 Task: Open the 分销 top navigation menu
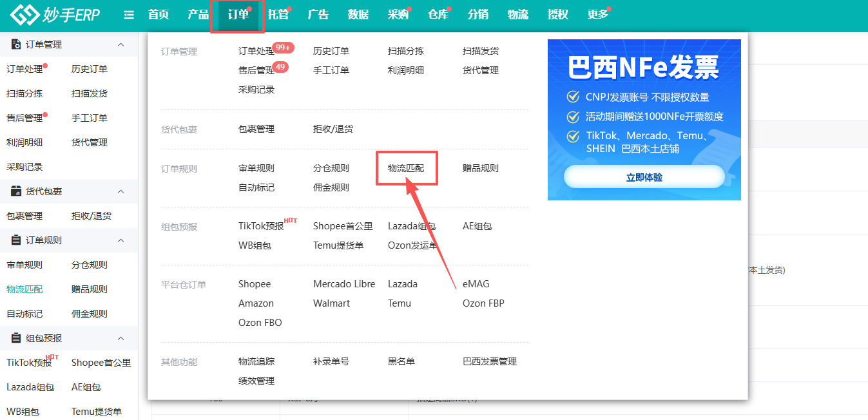(x=478, y=14)
